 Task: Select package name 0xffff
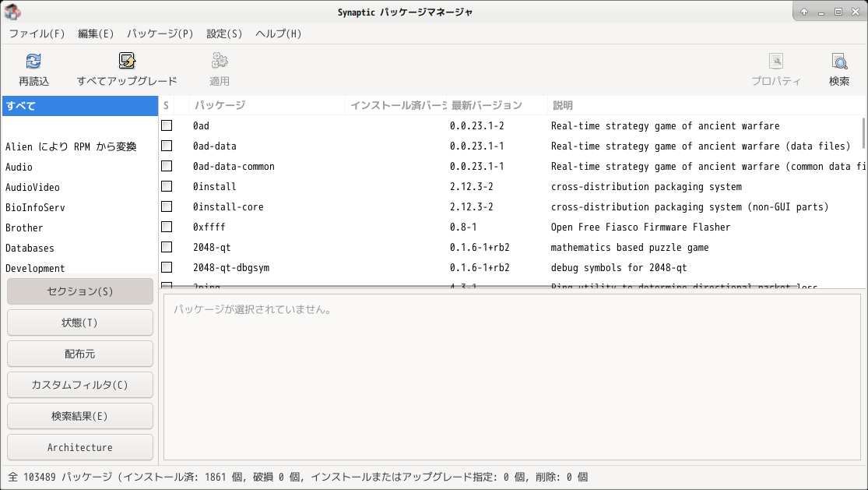[209, 227]
